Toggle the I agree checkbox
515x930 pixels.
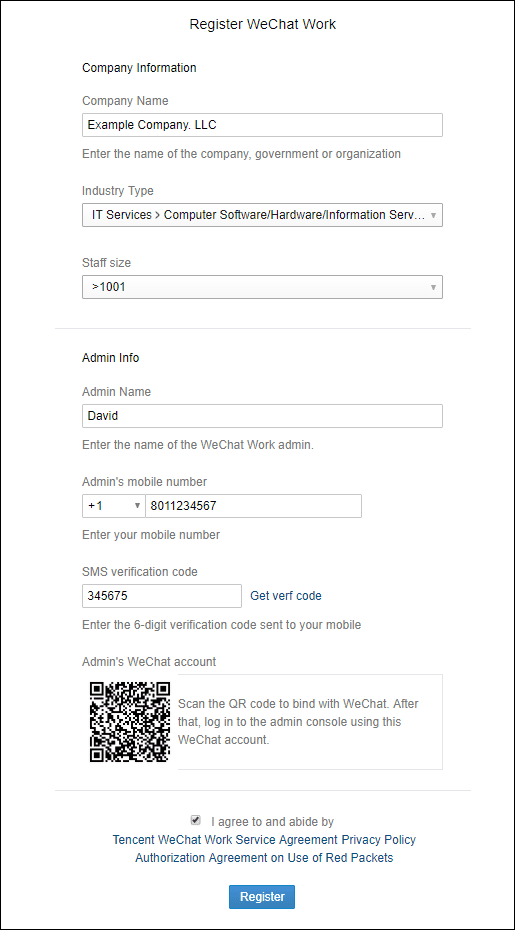click(196, 820)
